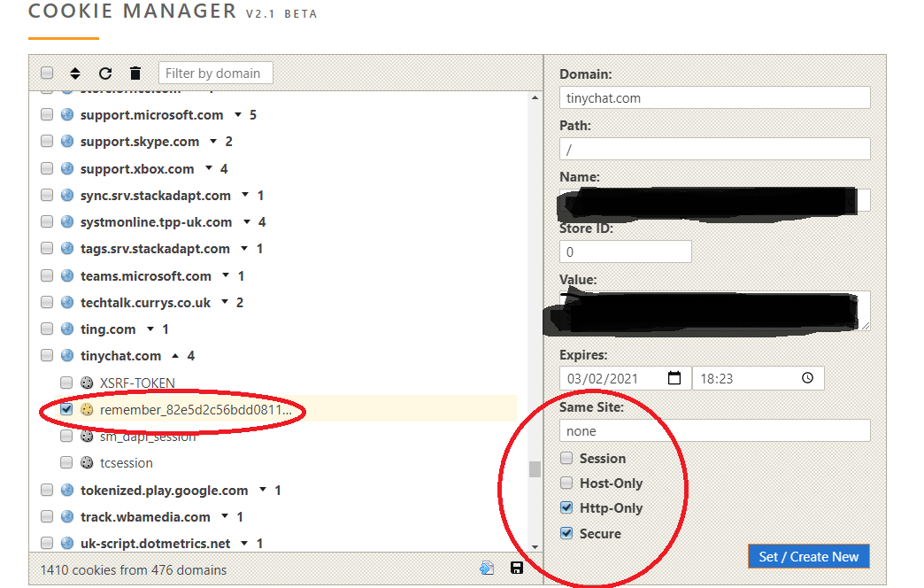Open the calendar date picker icon
Viewport: 924px width, 588px height.
[674, 378]
